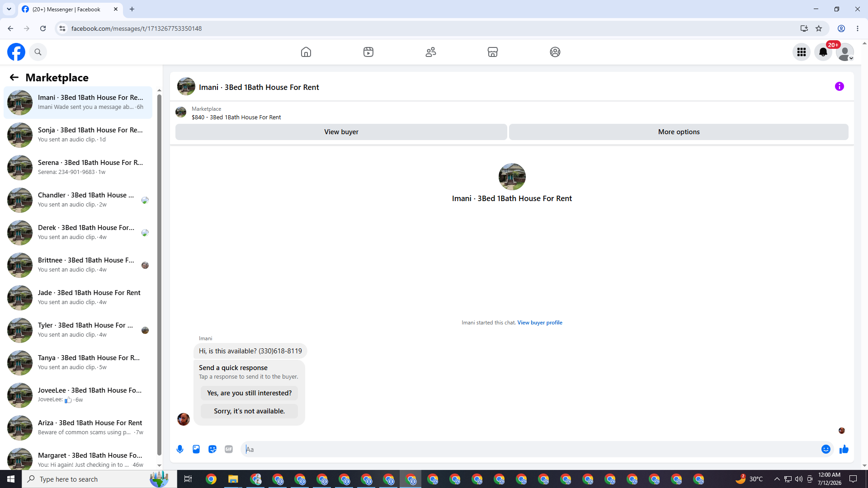Open the Facebook search icon
The height and width of the screenshot is (488, 868).
(x=38, y=52)
